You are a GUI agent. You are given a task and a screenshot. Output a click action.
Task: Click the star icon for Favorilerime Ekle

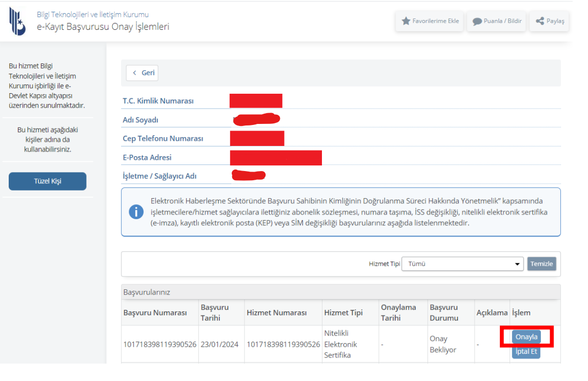406,21
